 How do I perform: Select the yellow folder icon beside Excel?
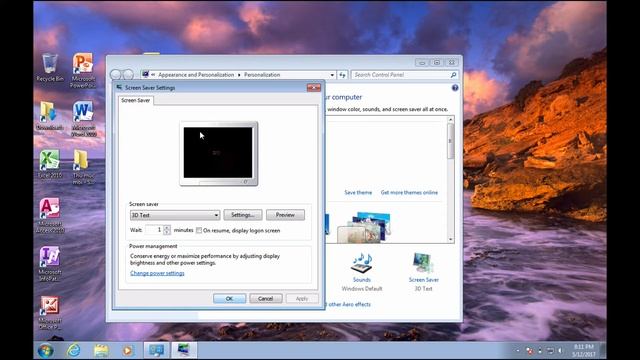[83, 167]
